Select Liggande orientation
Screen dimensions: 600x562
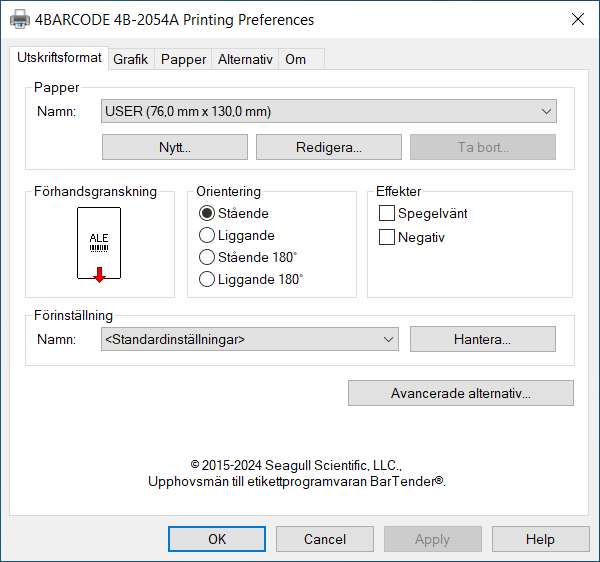point(208,235)
